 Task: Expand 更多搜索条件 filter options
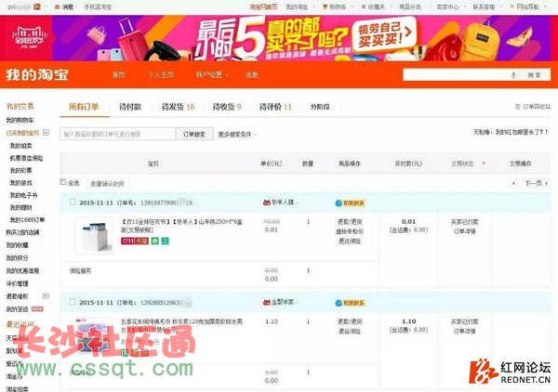[237, 135]
